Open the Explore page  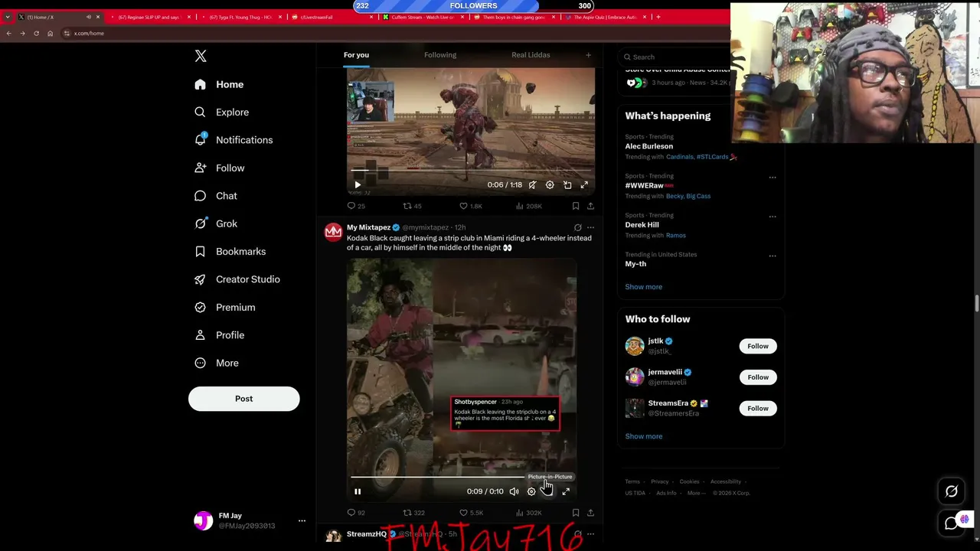[221, 112]
